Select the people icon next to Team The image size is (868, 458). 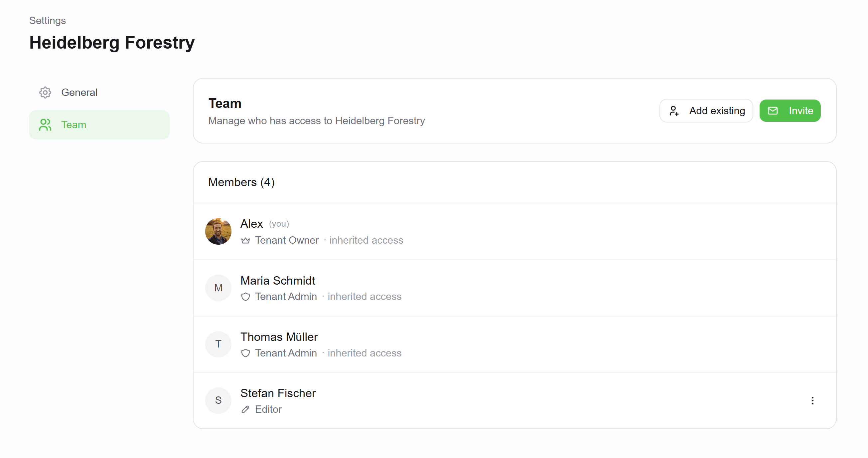45,124
